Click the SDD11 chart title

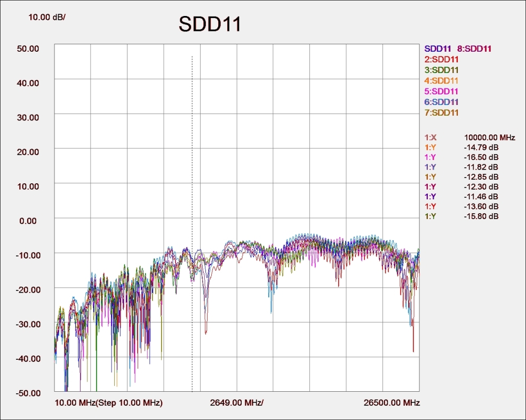point(210,24)
